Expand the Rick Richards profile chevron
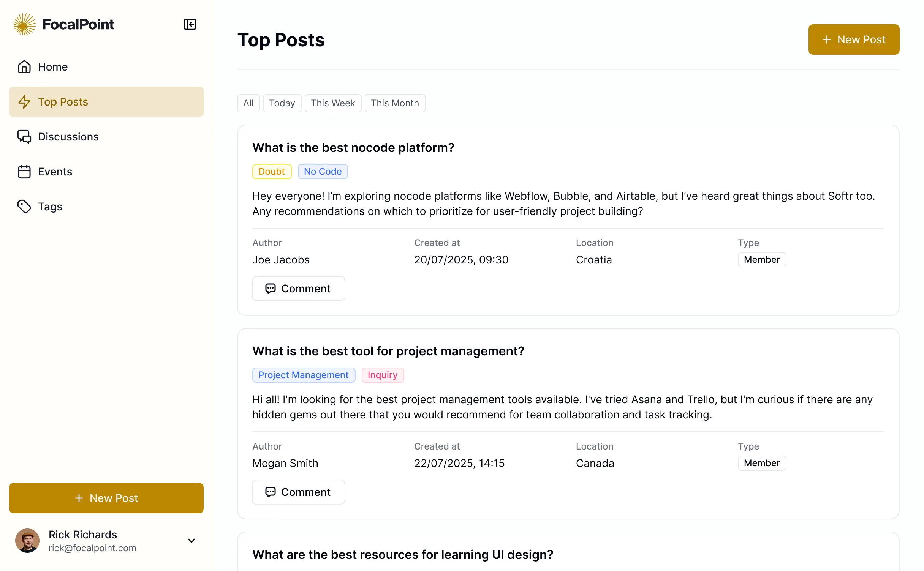 [191, 540]
